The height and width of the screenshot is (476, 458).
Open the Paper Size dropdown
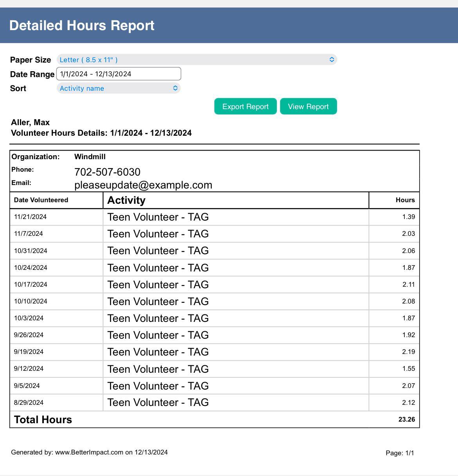pyautogui.click(x=197, y=59)
